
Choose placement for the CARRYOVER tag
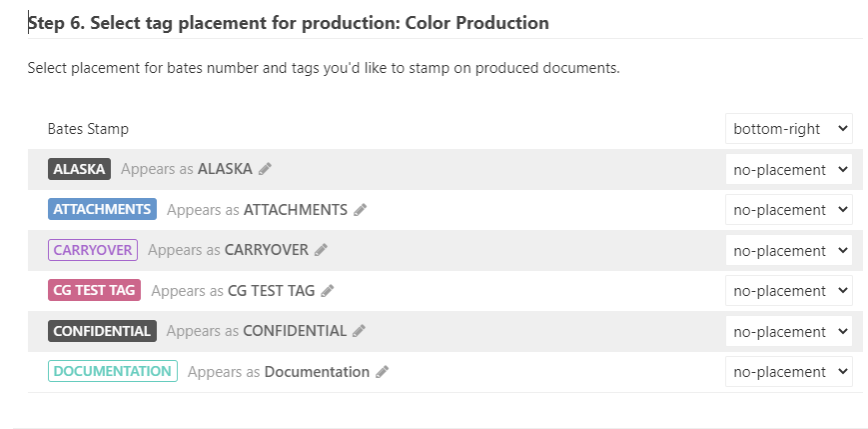(788, 250)
